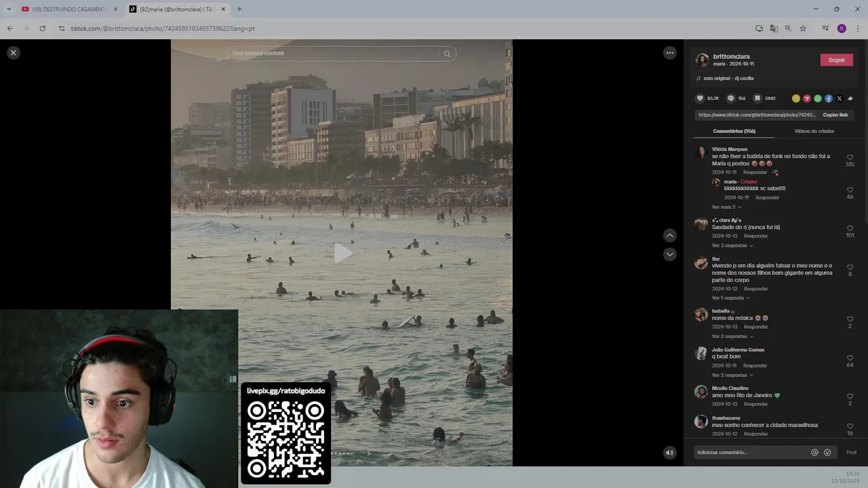
Task: Switch to Vídeos do criador tab
Action: coord(814,131)
